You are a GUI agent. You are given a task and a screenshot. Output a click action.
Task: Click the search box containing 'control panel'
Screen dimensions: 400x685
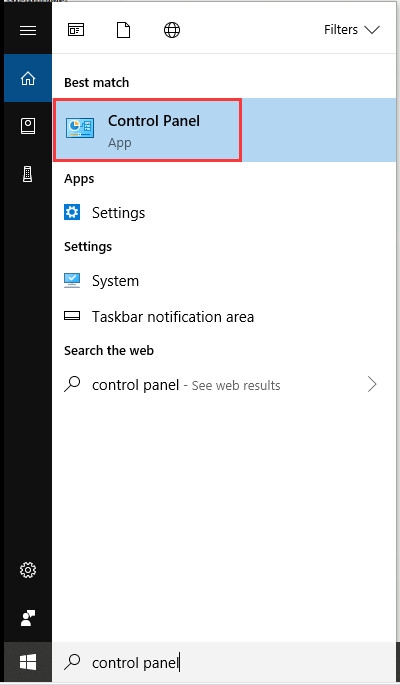[x=224, y=662]
